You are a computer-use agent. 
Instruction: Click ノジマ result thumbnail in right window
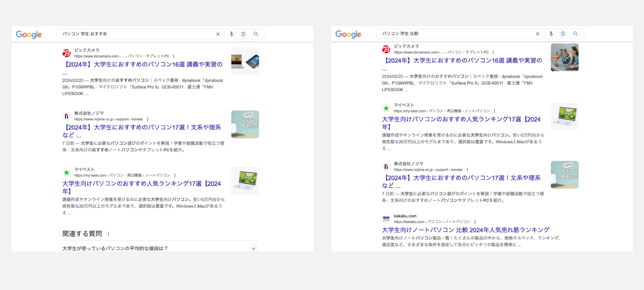click(565, 175)
